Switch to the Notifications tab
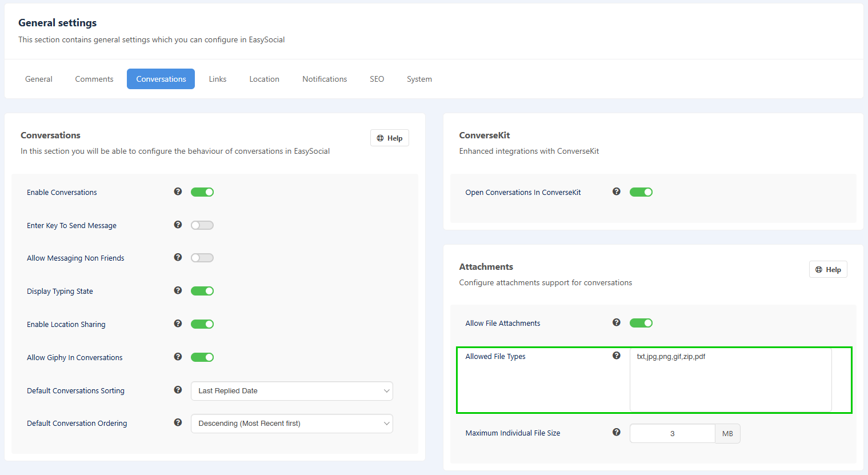Viewport: 868px width, 475px height. [x=324, y=79]
